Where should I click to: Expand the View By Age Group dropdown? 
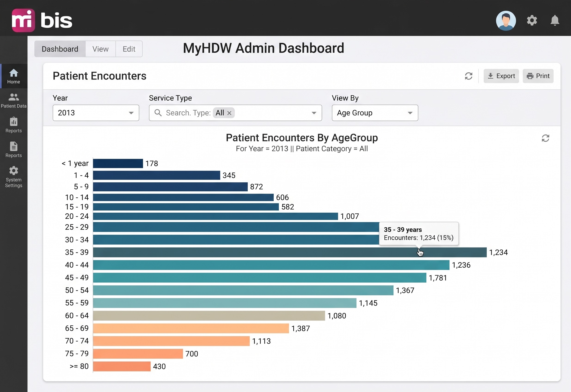tap(375, 113)
